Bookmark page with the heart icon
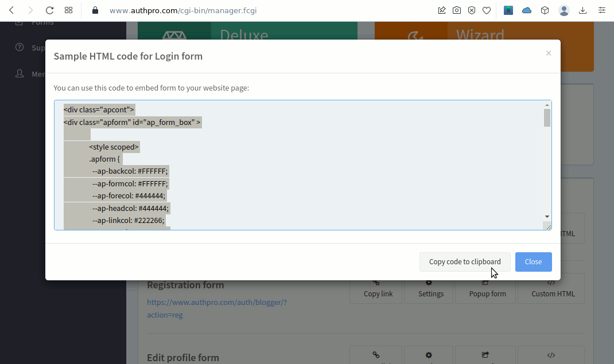 (x=487, y=10)
